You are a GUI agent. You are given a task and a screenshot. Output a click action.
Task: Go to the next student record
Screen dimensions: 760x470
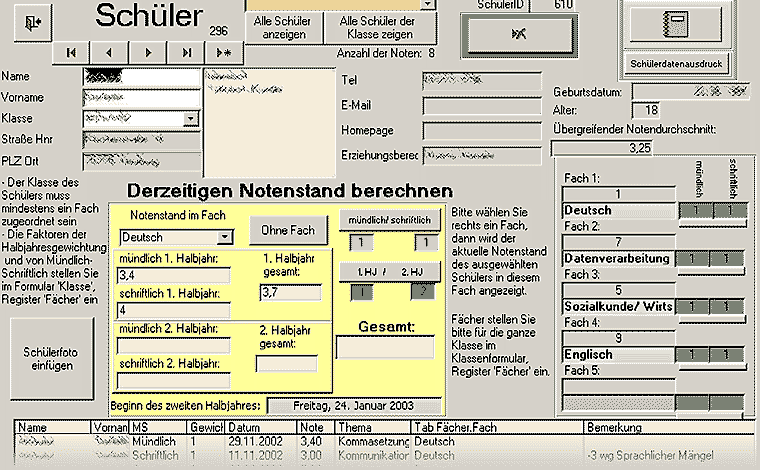click(x=148, y=52)
